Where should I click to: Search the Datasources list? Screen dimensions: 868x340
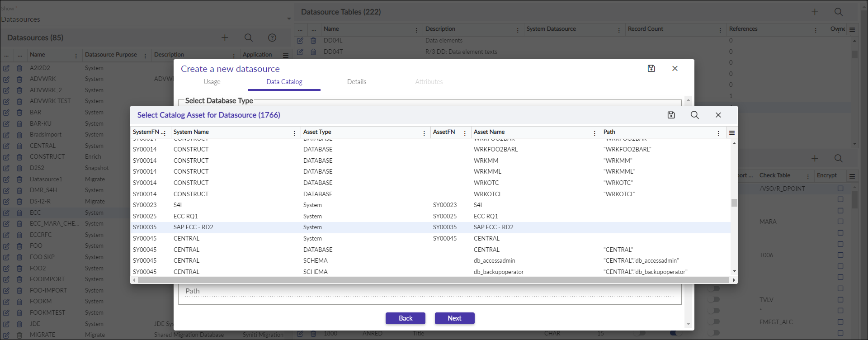coord(249,38)
